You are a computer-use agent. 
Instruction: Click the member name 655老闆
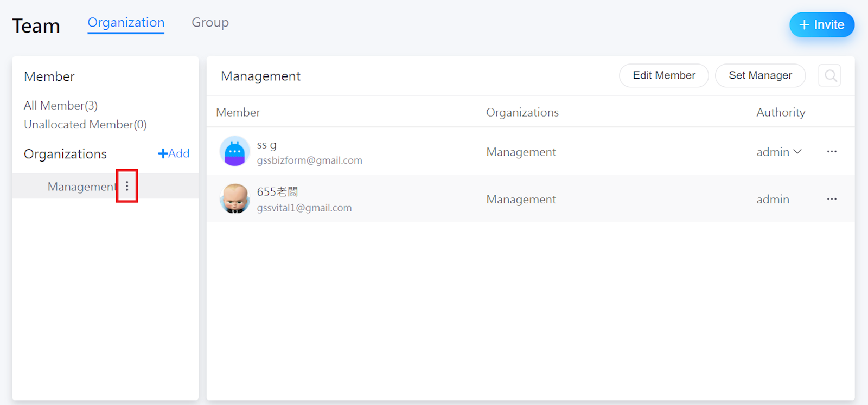(x=277, y=192)
